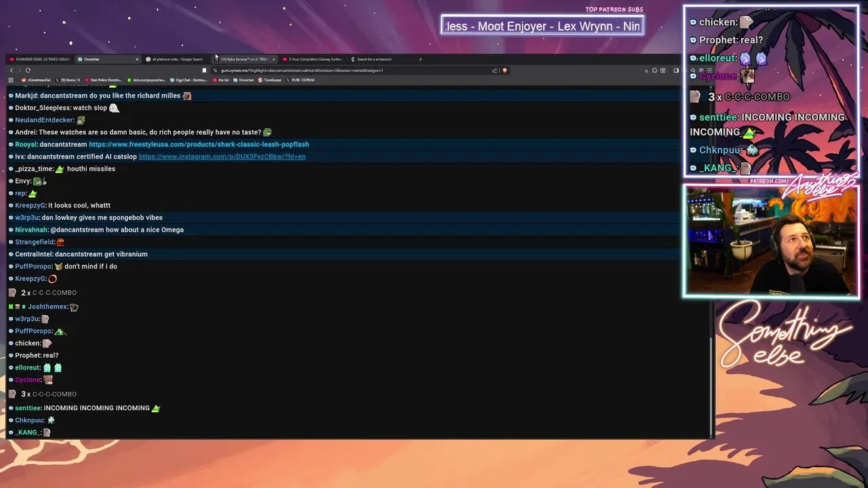Click username senttiee in main chat
868x488 pixels.
point(28,408)
